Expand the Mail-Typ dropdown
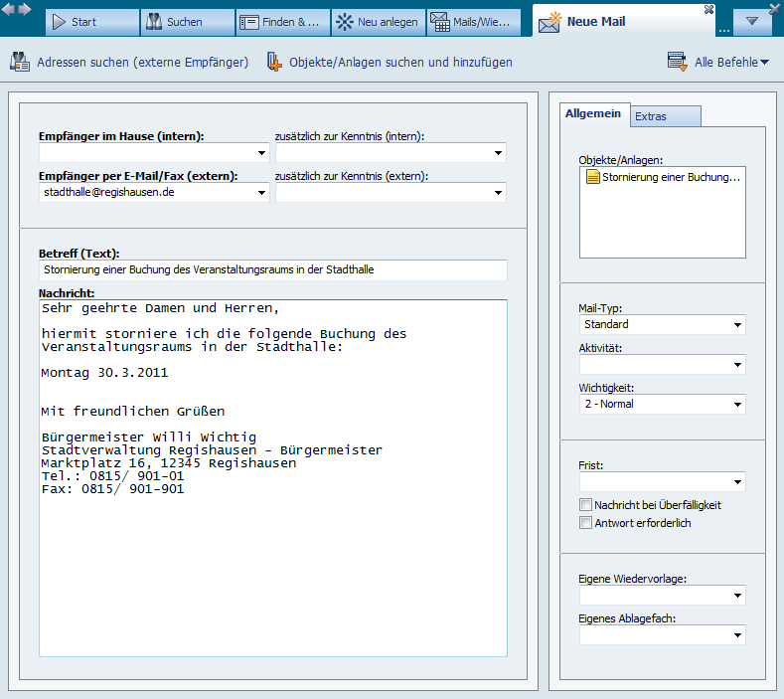This screenshot has height=699, width=784. click(737, 325)
